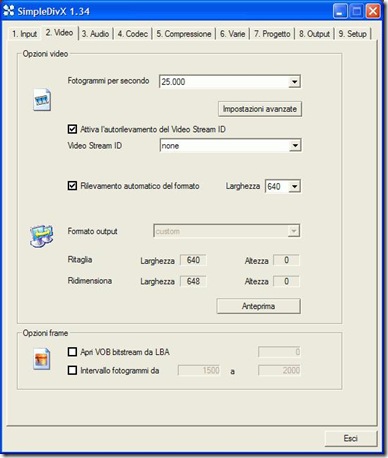Image resolution: width=388 pixels, height=458 pixels.
Task: Click the Ridimensiona Altezza field
Action: (x=286, y=281)
